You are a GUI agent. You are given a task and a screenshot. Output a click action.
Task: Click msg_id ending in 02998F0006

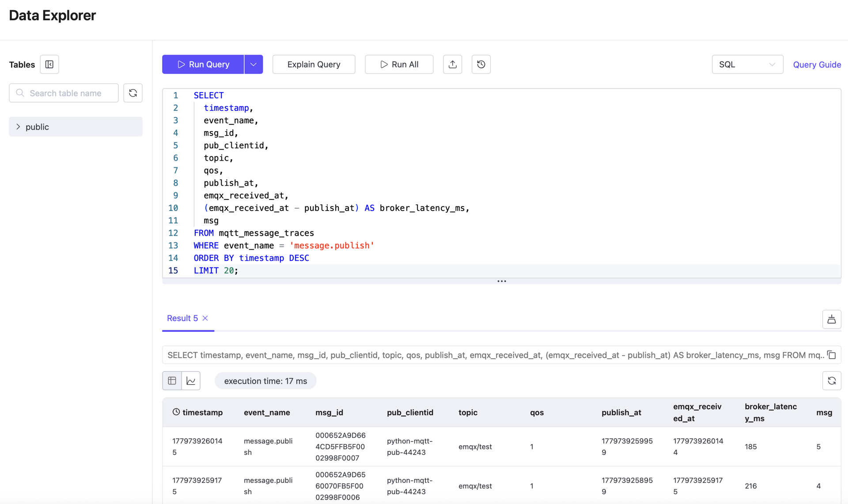[341, 486]
